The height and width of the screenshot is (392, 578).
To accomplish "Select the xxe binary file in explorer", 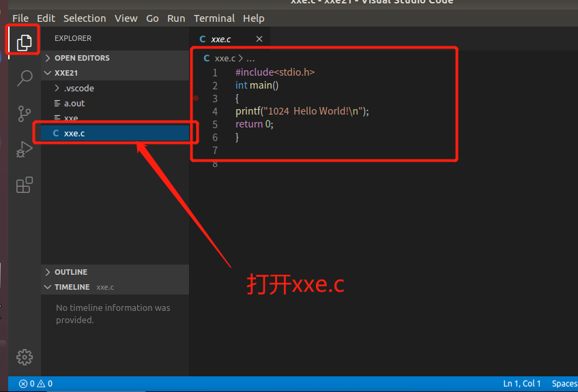I will [x=115, y=118].
